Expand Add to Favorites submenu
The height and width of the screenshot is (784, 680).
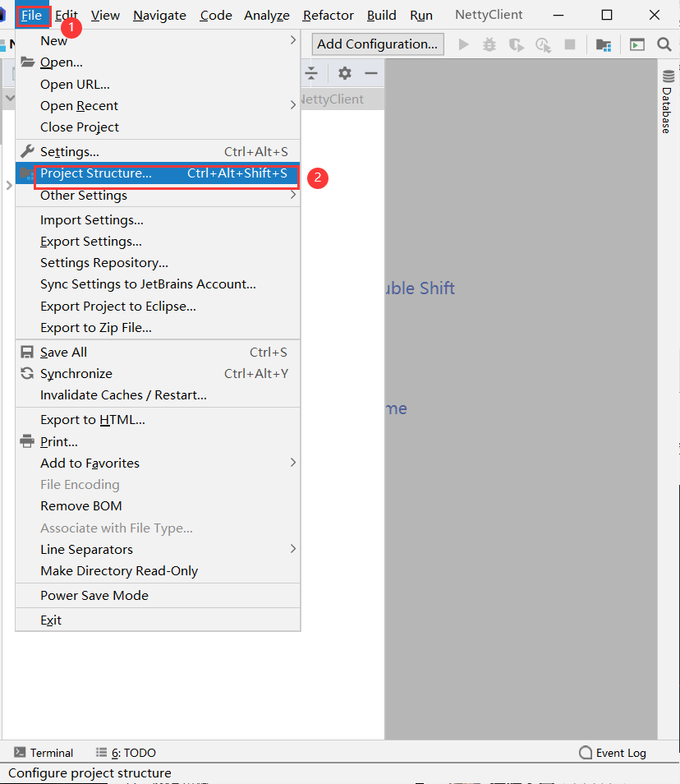pos(158,463)
